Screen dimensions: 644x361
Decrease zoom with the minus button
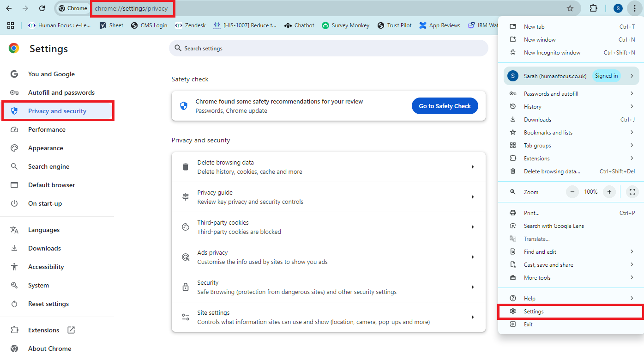[572, 192]
